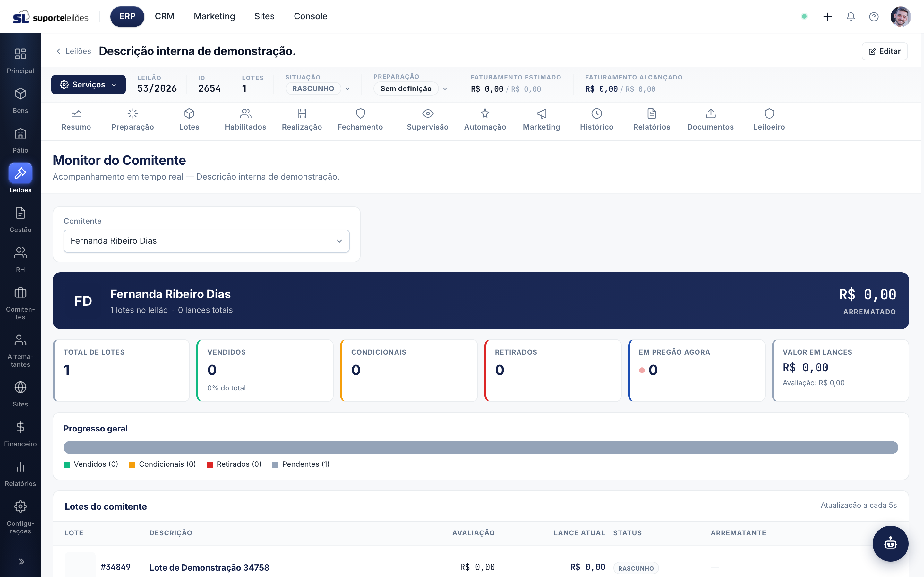
Task: Go back to Leilões link
Action: (73, 51)
